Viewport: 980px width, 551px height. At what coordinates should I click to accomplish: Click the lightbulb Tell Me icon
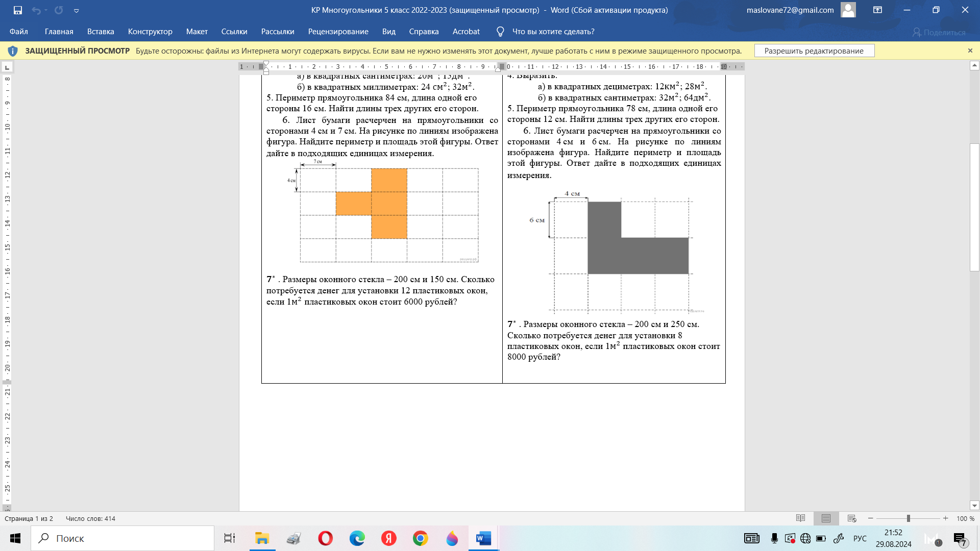pos(501,32)
